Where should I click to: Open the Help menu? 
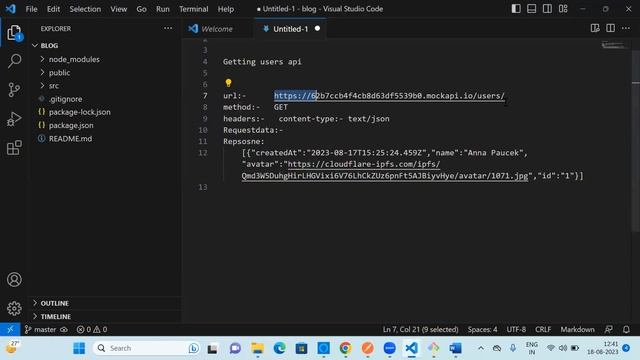226,9
